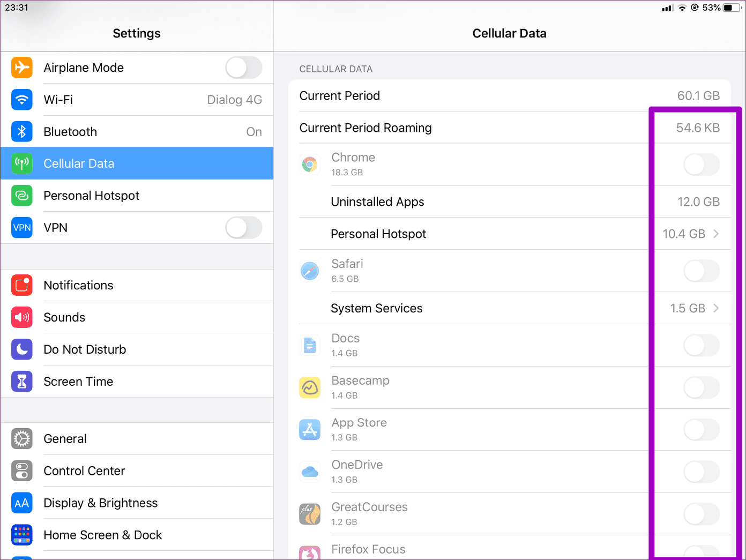Image resolution: width=746 pixels, height=560 pixels.
Task: Tap the Dialog 4G network name
Action: click(x=235, y=100)
